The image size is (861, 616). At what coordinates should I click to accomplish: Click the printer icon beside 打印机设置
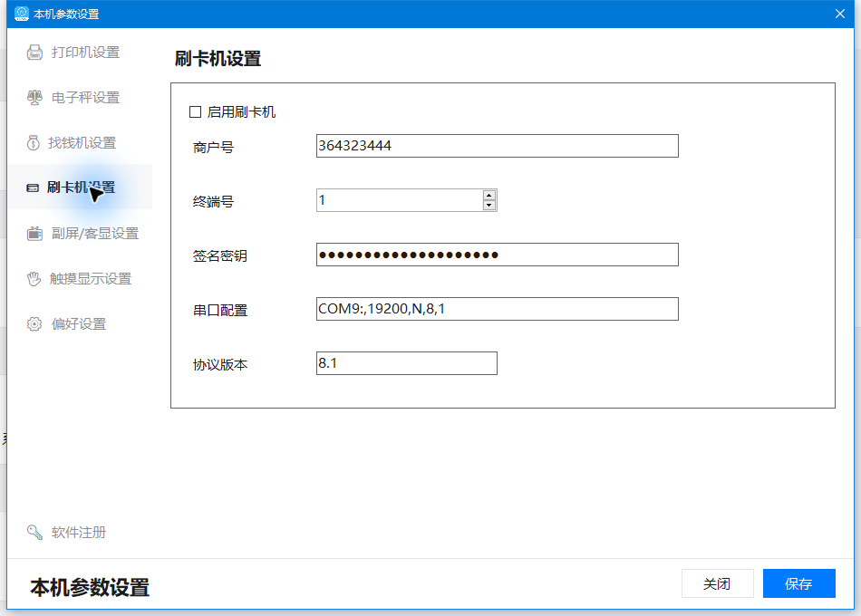pyautogui.click(x=34, y=53)
